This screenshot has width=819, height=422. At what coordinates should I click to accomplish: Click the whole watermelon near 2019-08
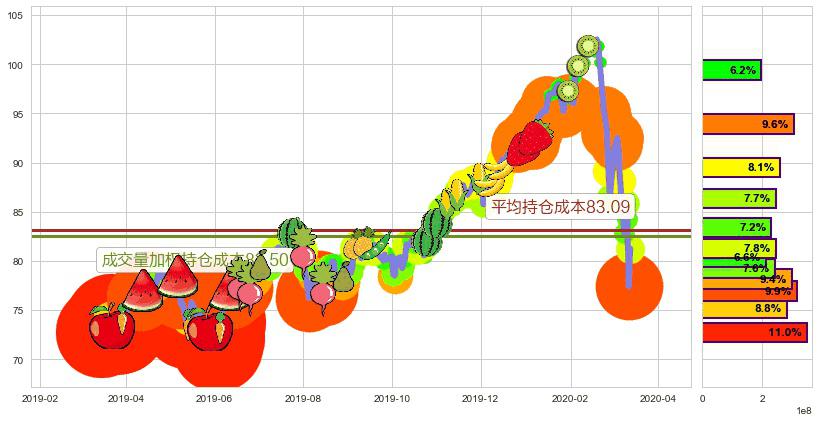[x=294, y=233]
